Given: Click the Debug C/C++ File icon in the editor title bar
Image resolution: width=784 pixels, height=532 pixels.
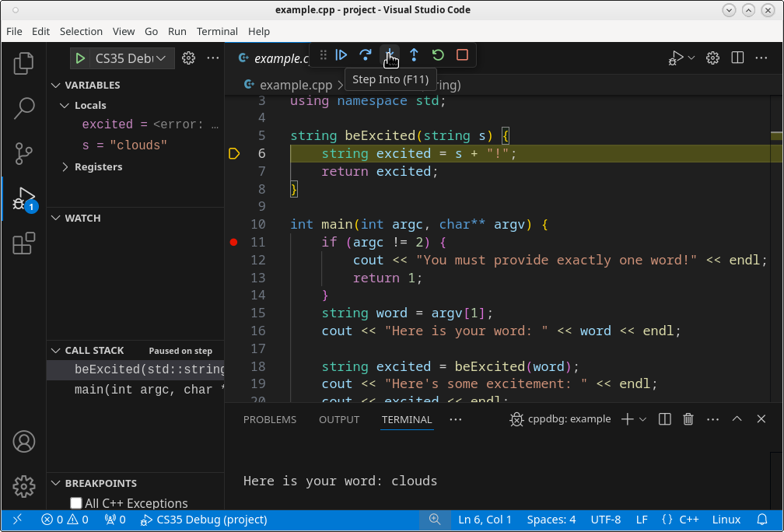Looking at the screenshot, I should point(675,58).
